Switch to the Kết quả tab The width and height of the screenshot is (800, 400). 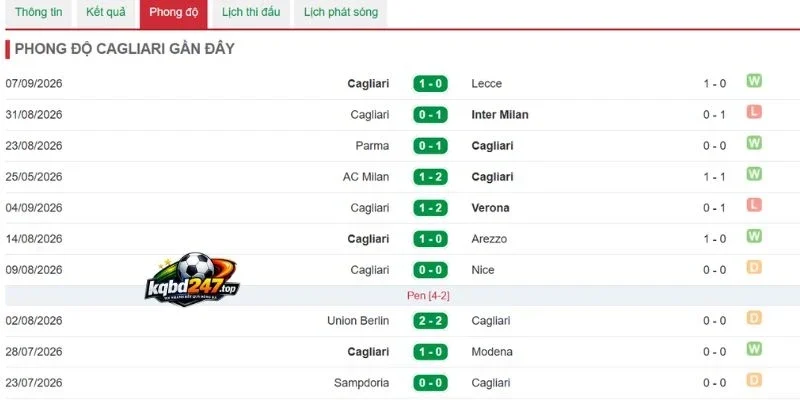(x=106, y=13)
